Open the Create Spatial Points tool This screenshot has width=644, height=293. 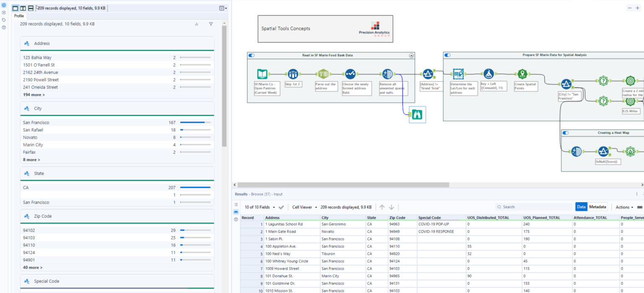tap(525, 73)
